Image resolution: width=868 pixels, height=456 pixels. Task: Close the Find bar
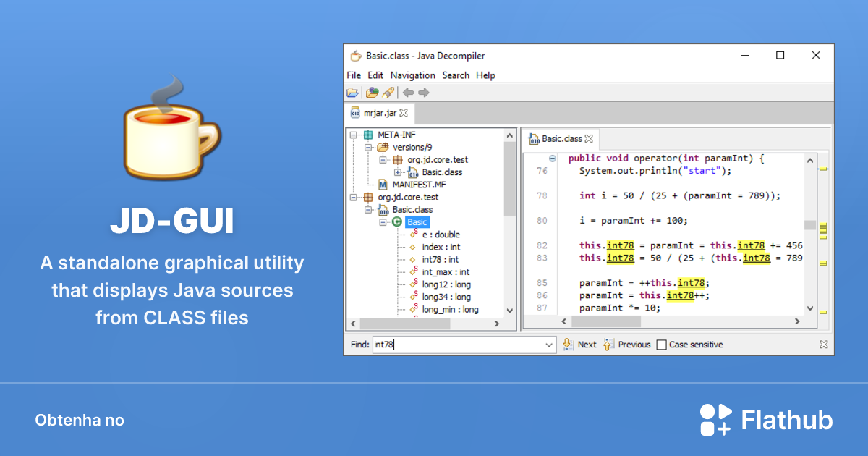[x=823, y=344]
